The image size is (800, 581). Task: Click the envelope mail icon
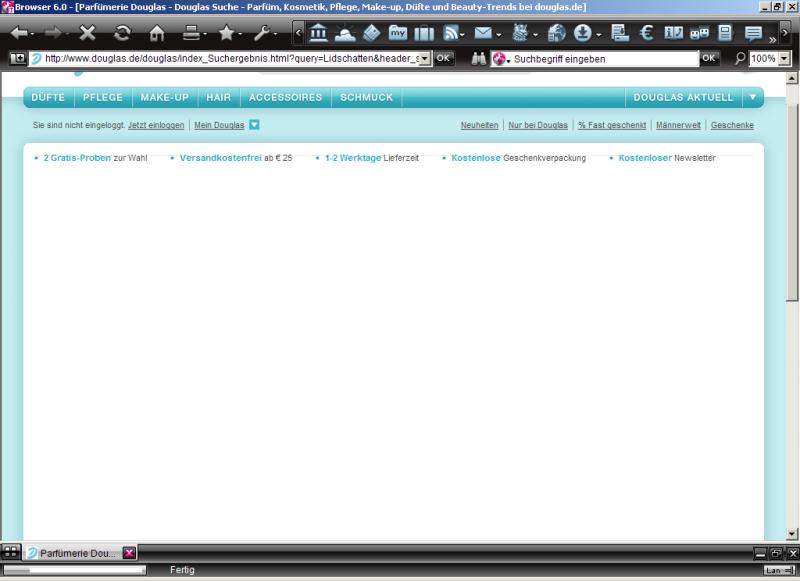pyautogui.click(x=483, y=33)
